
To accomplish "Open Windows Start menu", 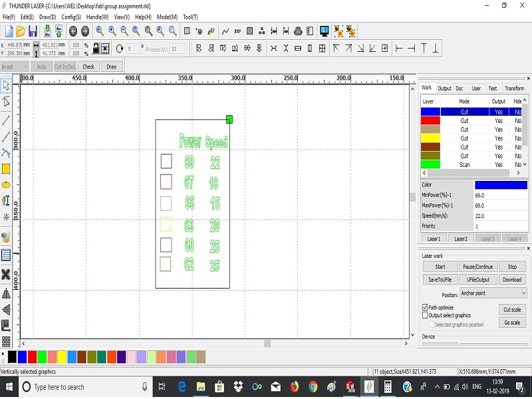I will tap(9, 386).
